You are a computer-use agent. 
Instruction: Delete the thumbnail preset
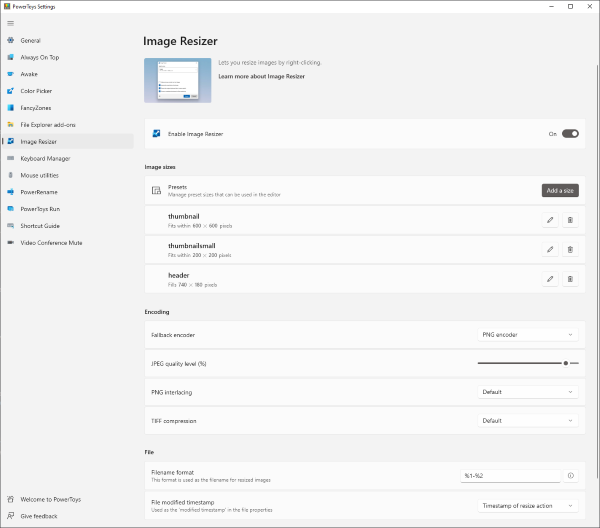570,220
